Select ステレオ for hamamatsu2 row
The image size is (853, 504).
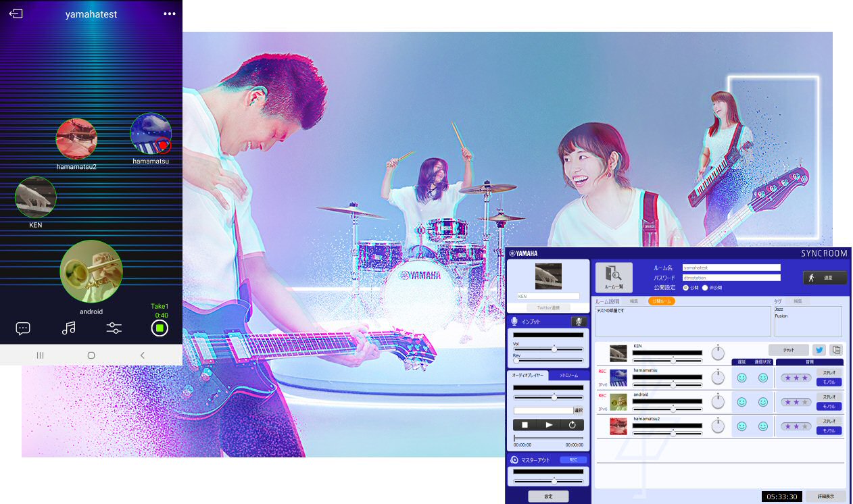pos(829,421)
